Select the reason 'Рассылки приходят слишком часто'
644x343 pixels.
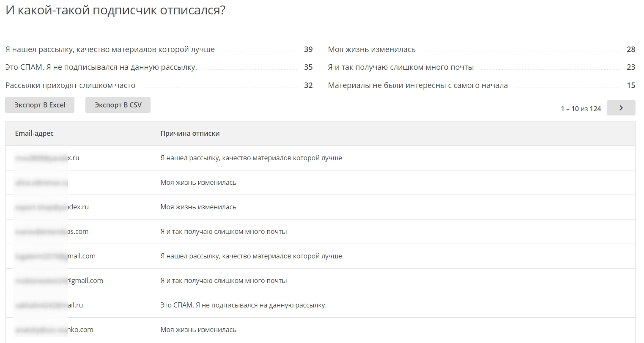pos(159,85)
